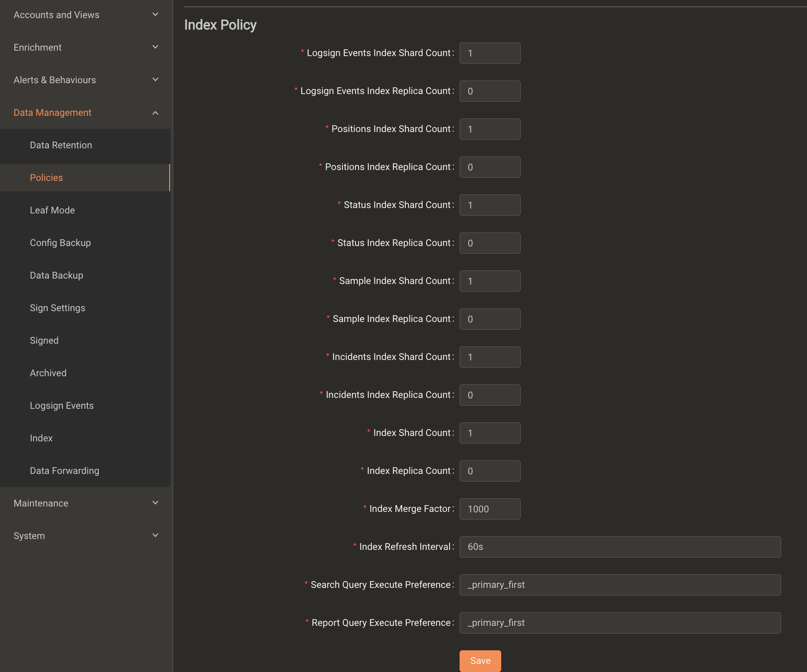Collapse the Data Management section
This screenshot has height=672, width=807.
(85, 113)
